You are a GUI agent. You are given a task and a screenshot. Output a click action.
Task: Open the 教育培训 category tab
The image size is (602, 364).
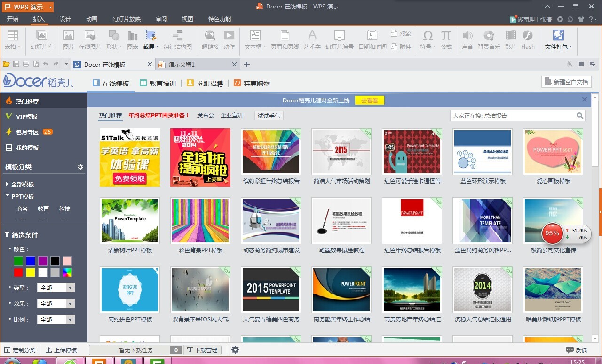click(158, 83)
